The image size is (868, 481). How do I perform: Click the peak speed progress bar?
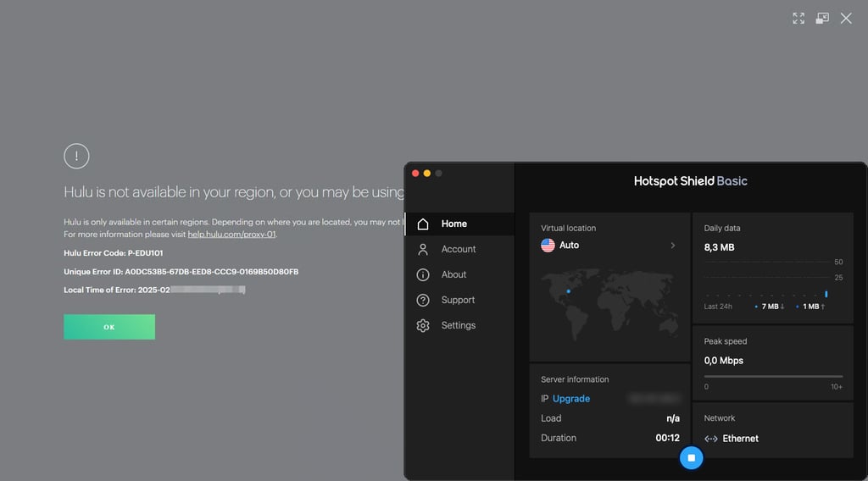click(x=773, y=377)
